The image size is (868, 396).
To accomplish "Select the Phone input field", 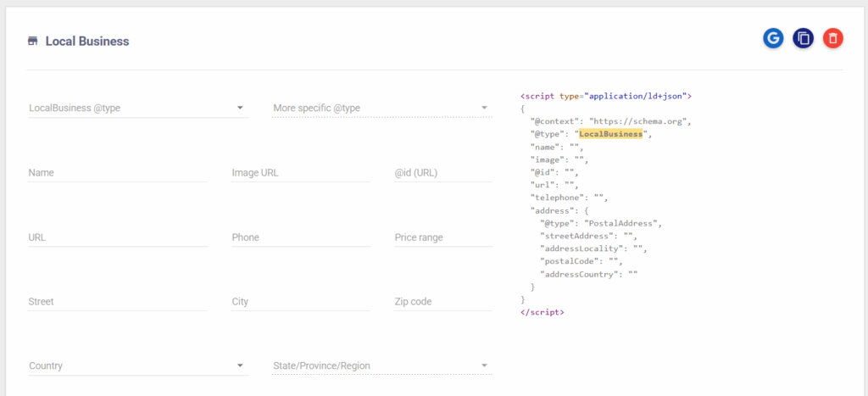I will point(301,237).
